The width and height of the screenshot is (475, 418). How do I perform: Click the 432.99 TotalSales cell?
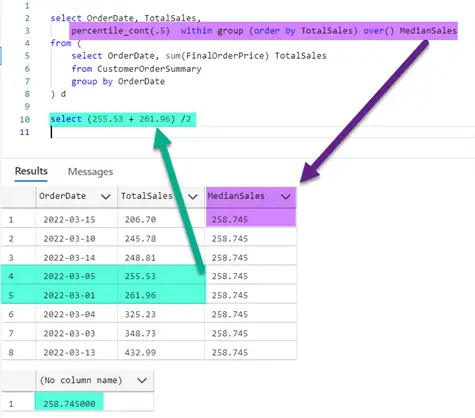point(161,352)
